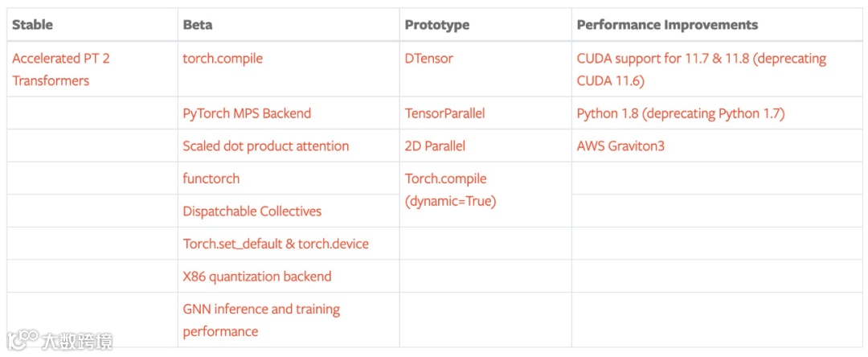
Task: Open the DTensor prototype link
Action: tap(429, 59)
